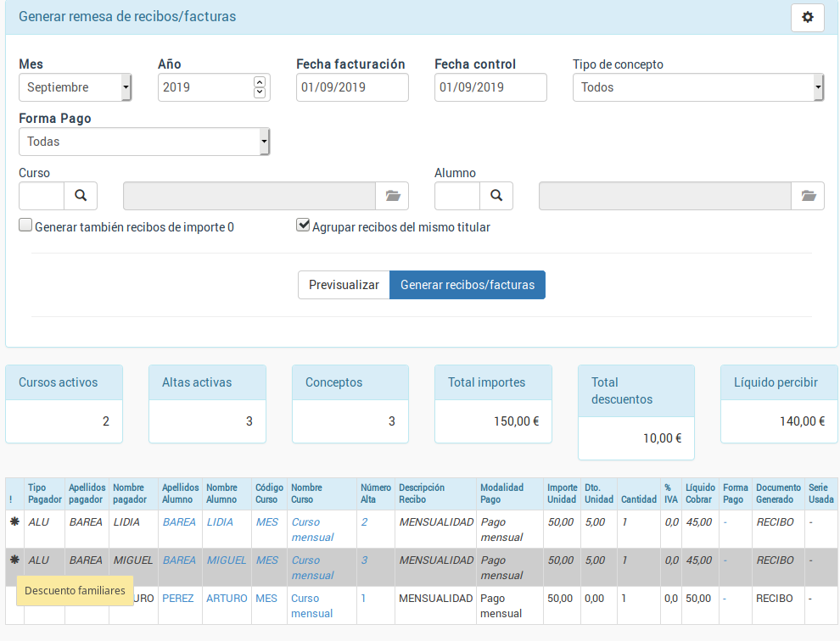Viewport: 840px width, 641px height.
Task: Open the MIGUEL student link
Action: click(227, 560)
